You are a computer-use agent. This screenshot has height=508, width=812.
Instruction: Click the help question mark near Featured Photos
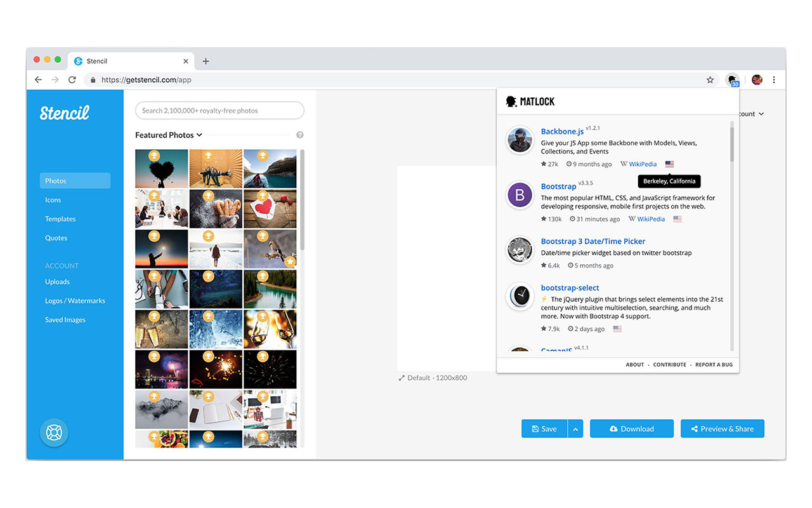299,135
